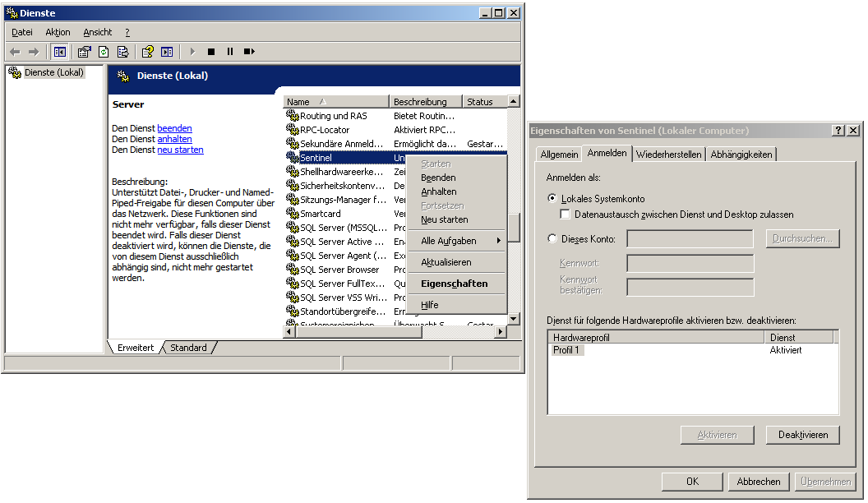Click the Dienste title bar gear icon
This screenshot has height=503, width=868.
point(12,12)
